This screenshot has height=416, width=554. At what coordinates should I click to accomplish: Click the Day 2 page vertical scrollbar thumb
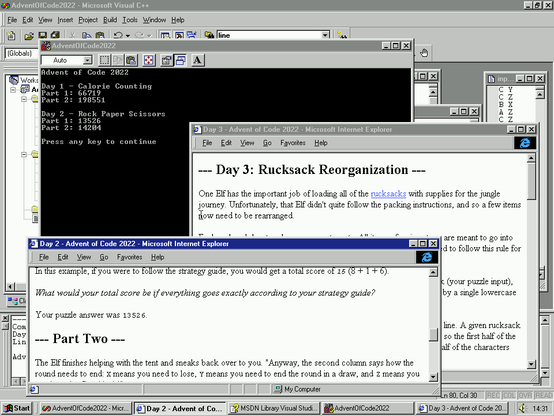(x=433, y=334)
